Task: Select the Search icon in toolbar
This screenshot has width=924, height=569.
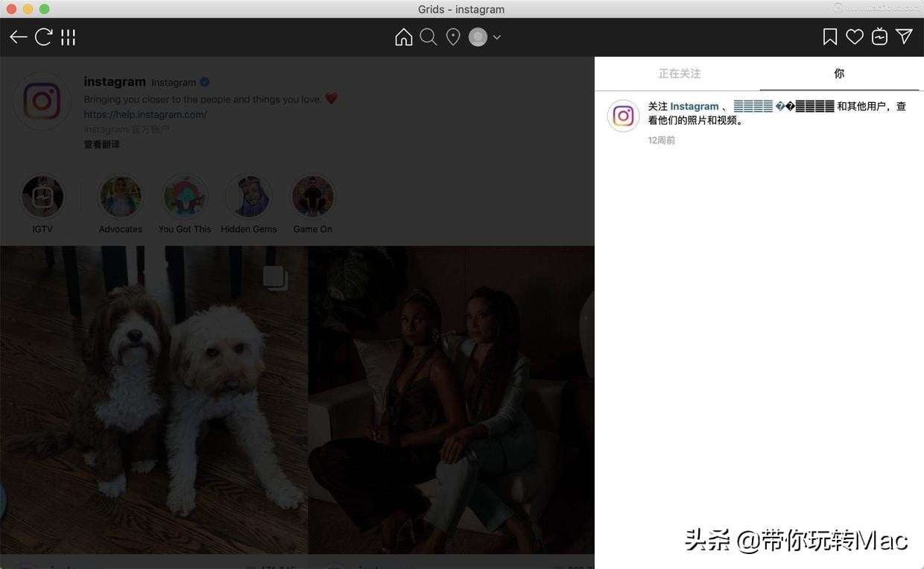Action: point(428,36)
